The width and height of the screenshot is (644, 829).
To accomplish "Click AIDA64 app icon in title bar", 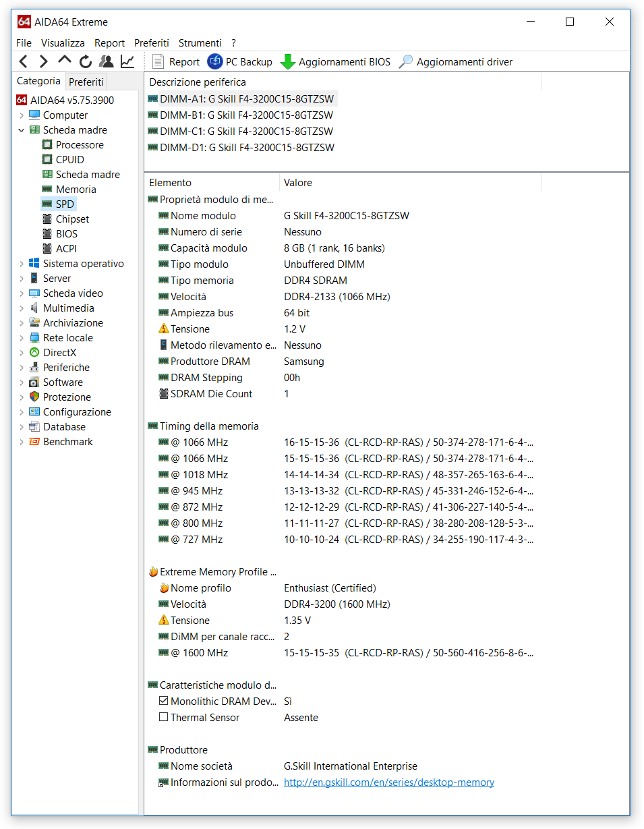I will pyautogui.click(x=24, y=22).
